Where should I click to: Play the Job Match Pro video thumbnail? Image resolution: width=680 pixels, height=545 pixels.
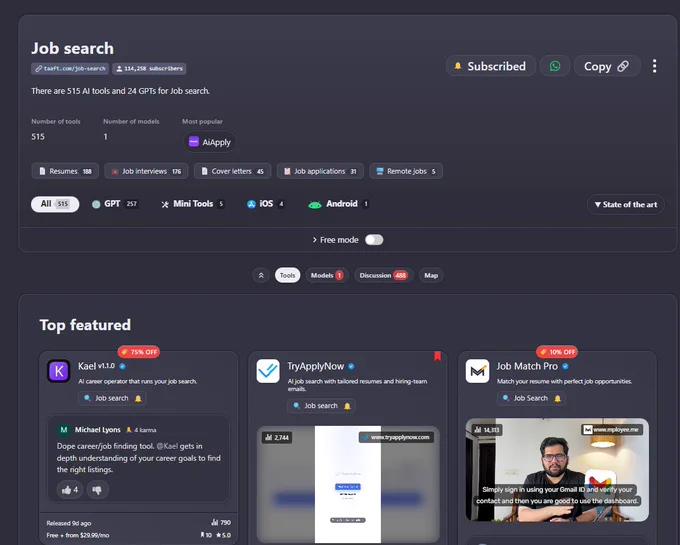coord(557,470)
